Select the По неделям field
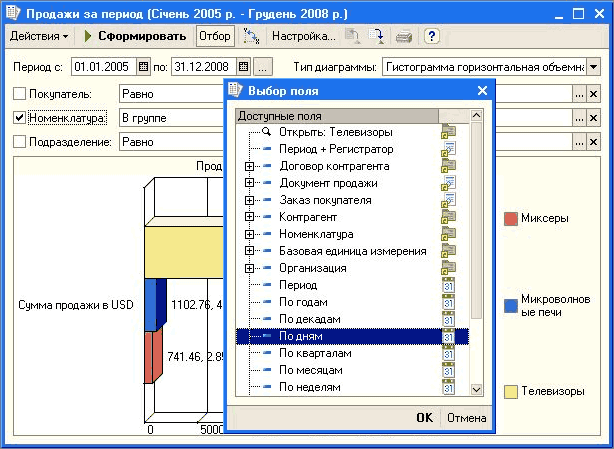Viewport: 614px width, 449px height. [x=309, y=387]
